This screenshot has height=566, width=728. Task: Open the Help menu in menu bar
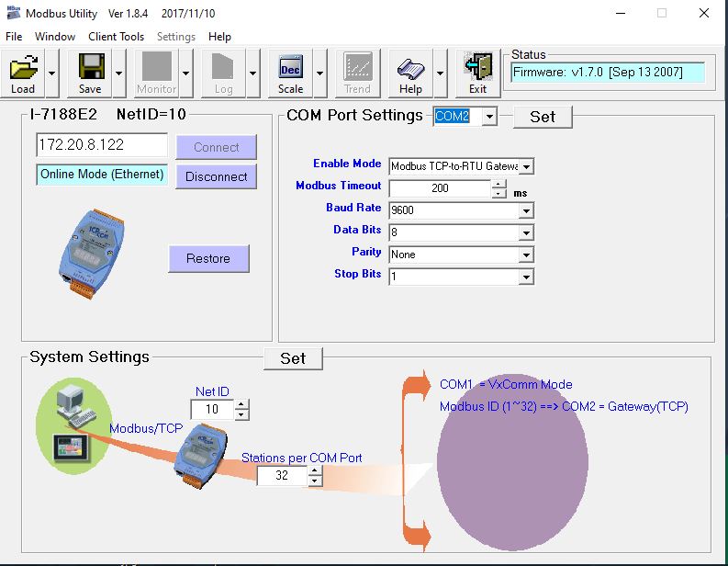tap(219, 36)
